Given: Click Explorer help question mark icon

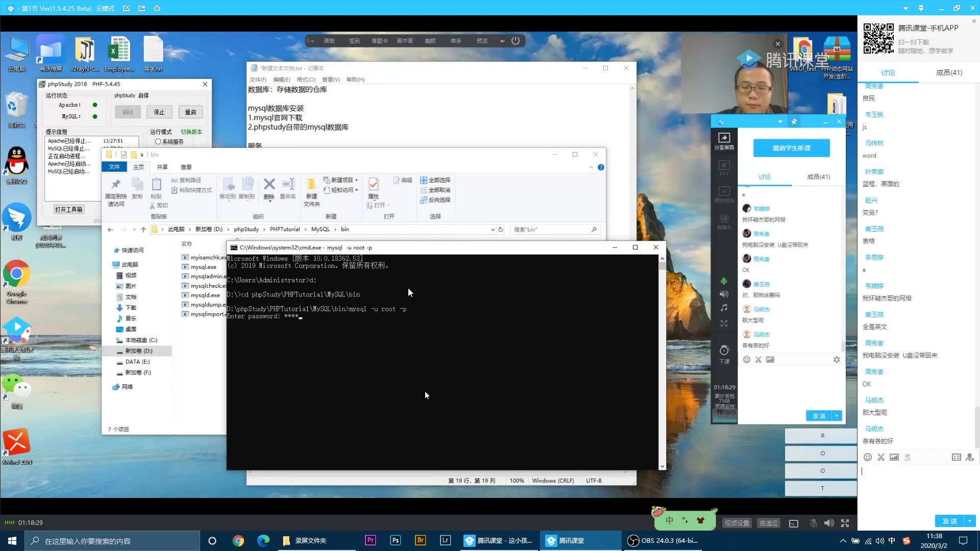Looking at the screenshot, I should click(601, 167).
